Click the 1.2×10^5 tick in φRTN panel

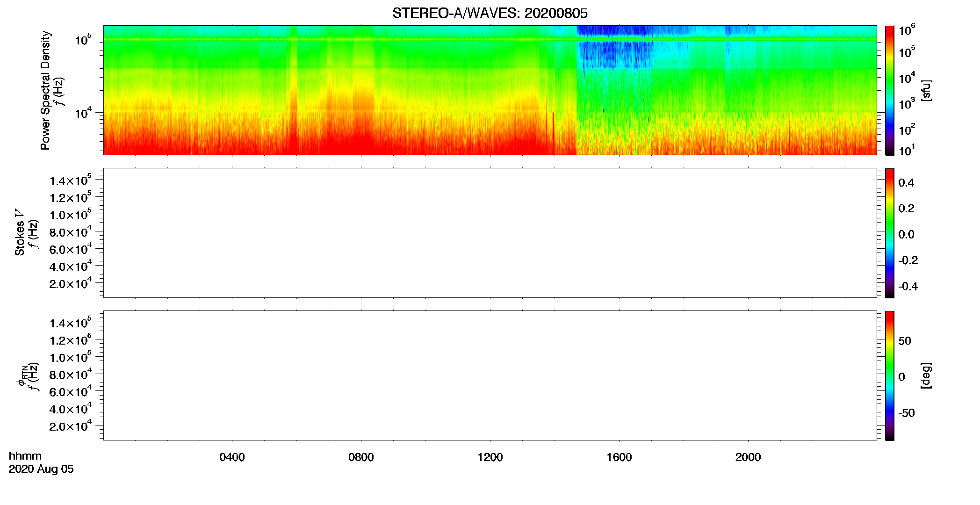71,340
